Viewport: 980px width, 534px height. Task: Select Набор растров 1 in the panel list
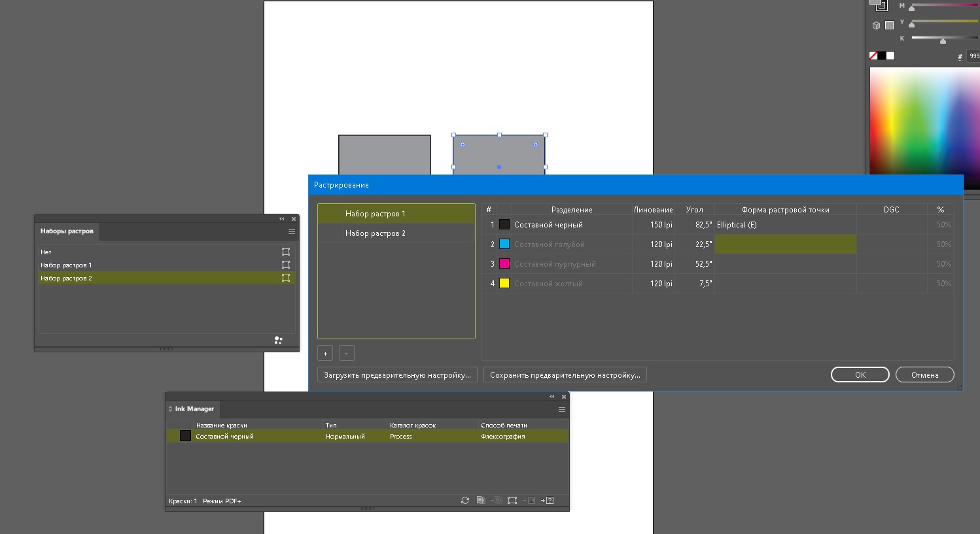pyautogui.click(x=167, y=265)
